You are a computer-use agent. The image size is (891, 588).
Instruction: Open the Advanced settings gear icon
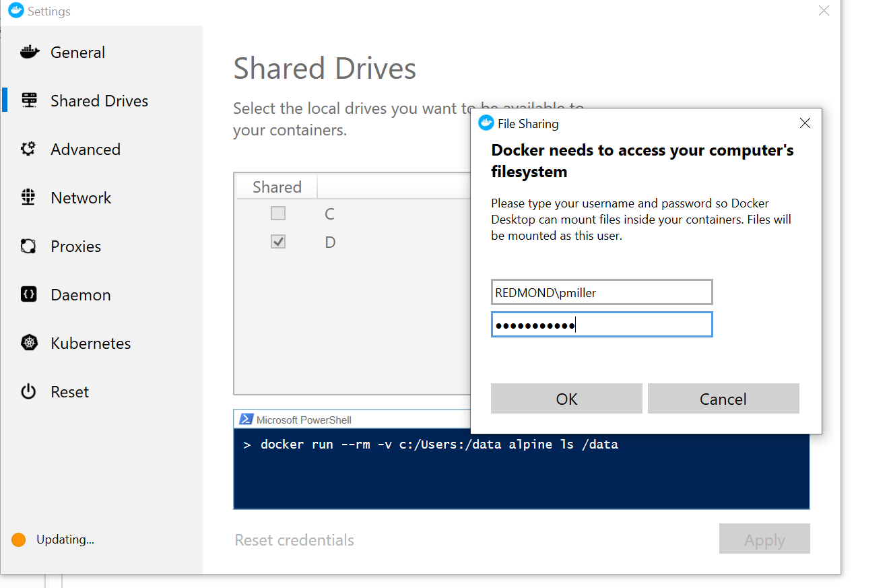tap(30, 149)
